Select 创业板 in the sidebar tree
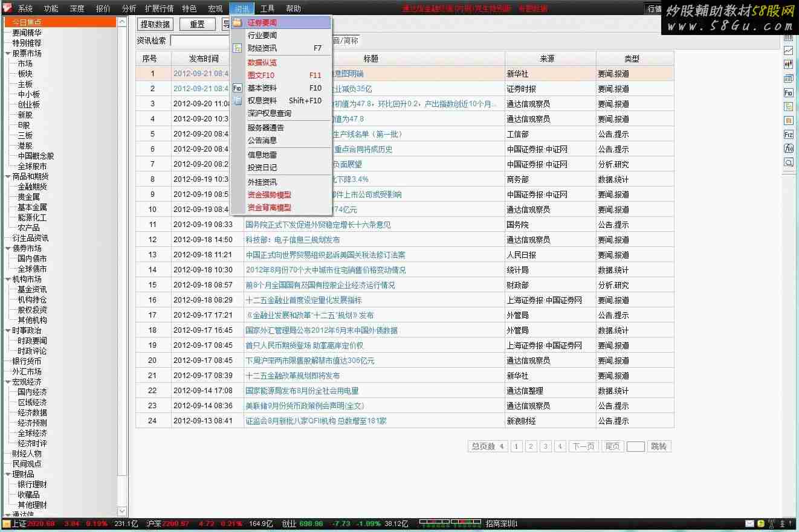Screen dimensions: 799x532 (28, 104)
